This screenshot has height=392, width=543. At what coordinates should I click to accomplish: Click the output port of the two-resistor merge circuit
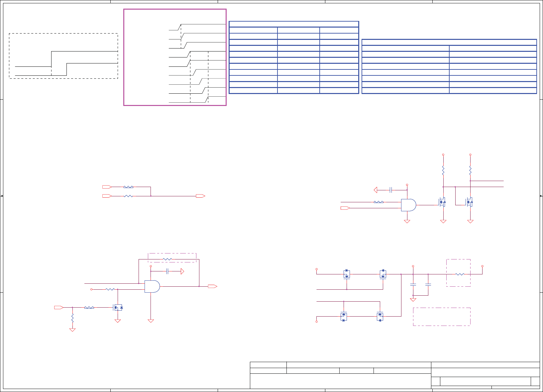(x=200, y=196)
